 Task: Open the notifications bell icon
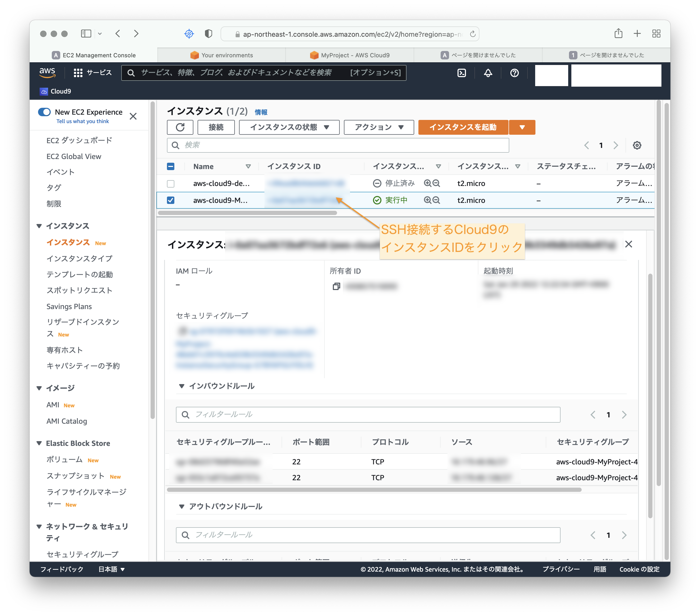(x=488, y=73)
